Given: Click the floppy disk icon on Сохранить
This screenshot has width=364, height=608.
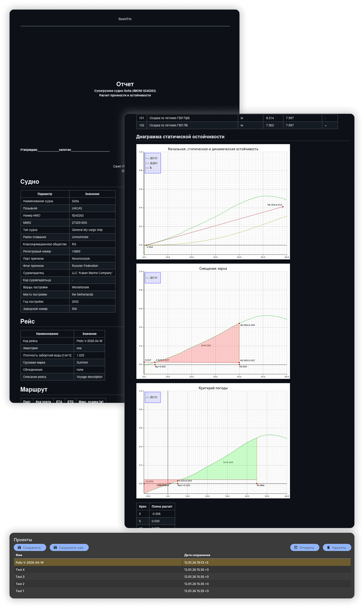Looking at the screenshot, I should [19, 547].
